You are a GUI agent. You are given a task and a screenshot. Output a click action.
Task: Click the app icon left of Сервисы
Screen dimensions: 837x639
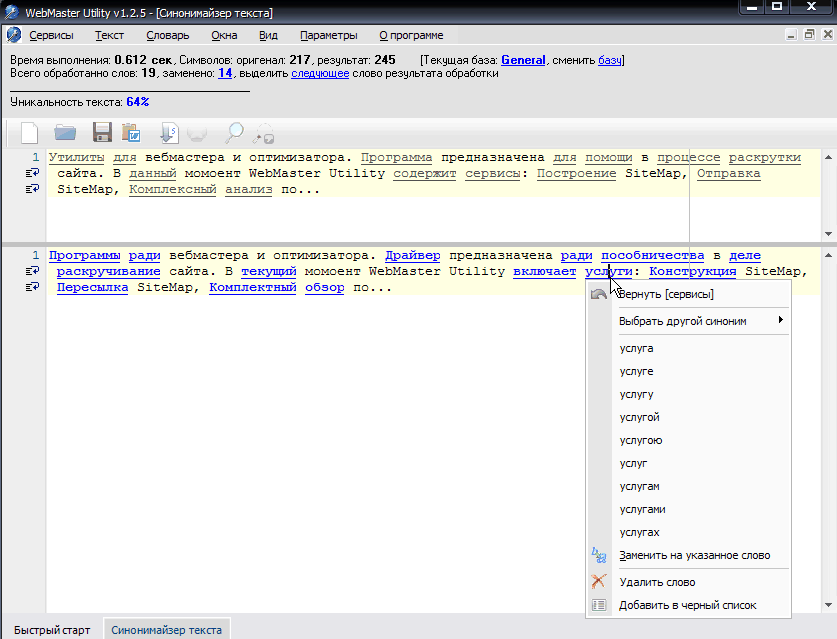click(x=13, y=35)
